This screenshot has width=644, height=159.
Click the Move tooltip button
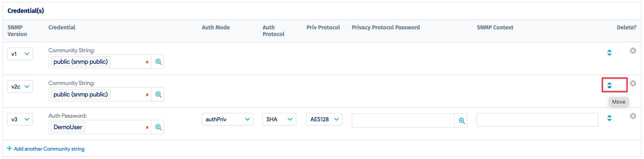pyautogui.click(x=619, y=101)
